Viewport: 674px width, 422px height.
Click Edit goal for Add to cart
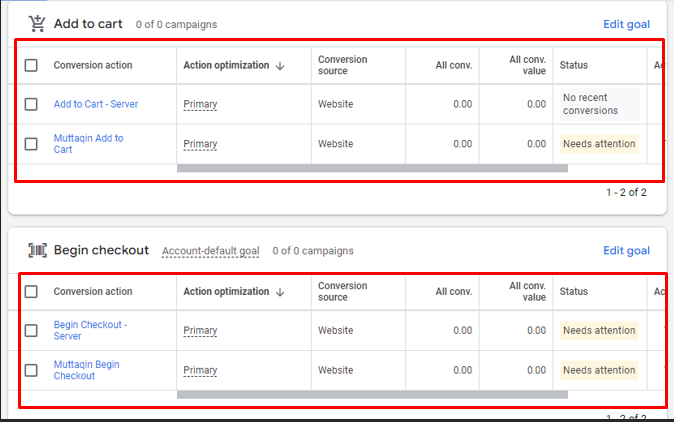(626, 24)
